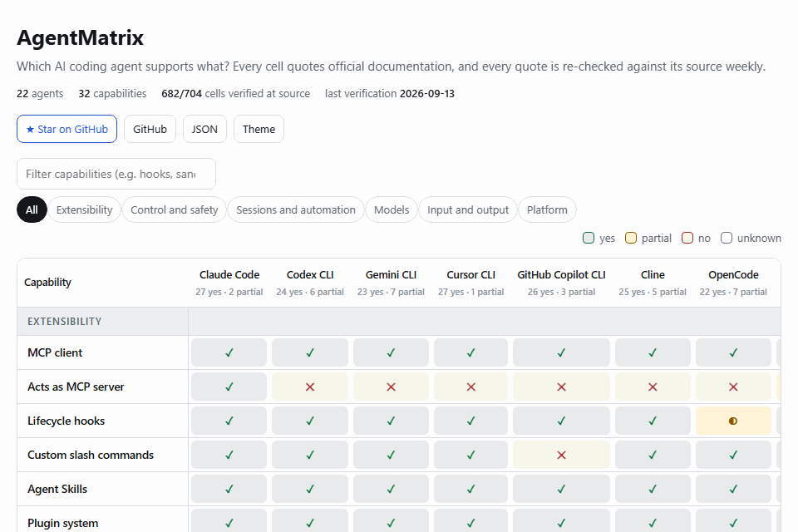The width and height of the screenshot is (798, 532).
Task: Click the Custom slash commands label
Action: [91, 455]
